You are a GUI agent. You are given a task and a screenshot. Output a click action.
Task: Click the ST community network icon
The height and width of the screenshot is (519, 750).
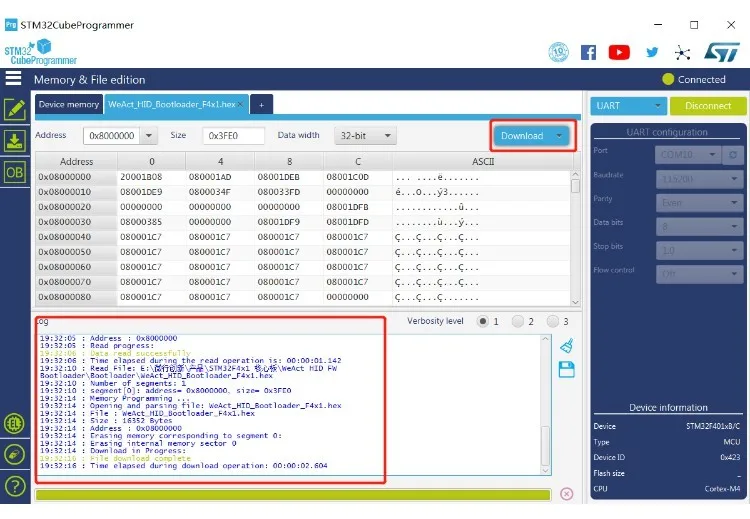click(x=683, y=53)
